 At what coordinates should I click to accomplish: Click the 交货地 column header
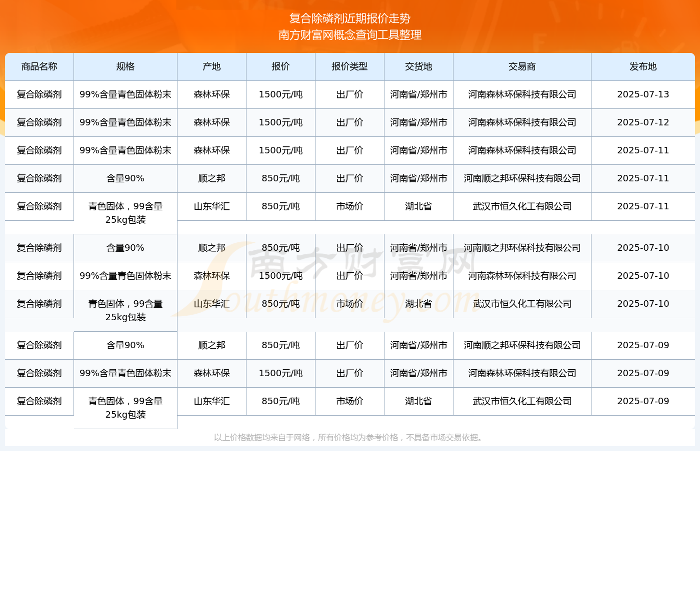419,66
